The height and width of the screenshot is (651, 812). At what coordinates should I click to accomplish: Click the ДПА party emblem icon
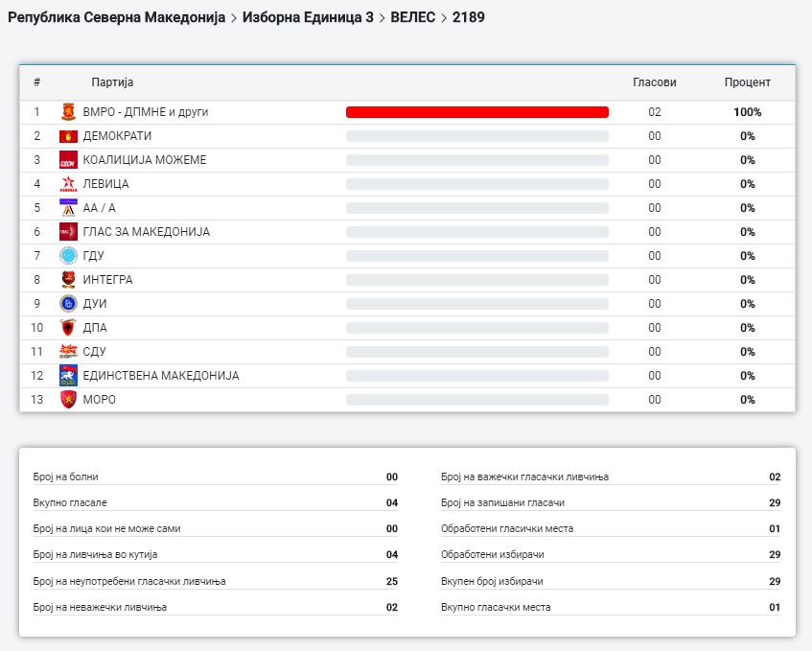point(68,328)
